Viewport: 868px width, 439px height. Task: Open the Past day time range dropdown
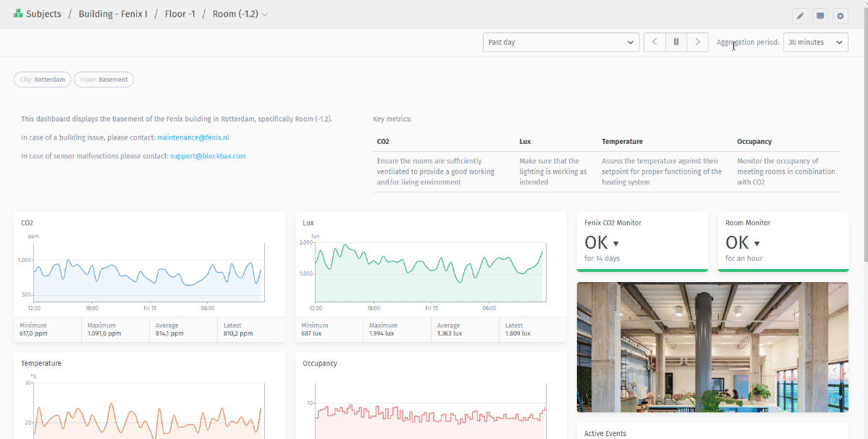(x=560, y=42)
